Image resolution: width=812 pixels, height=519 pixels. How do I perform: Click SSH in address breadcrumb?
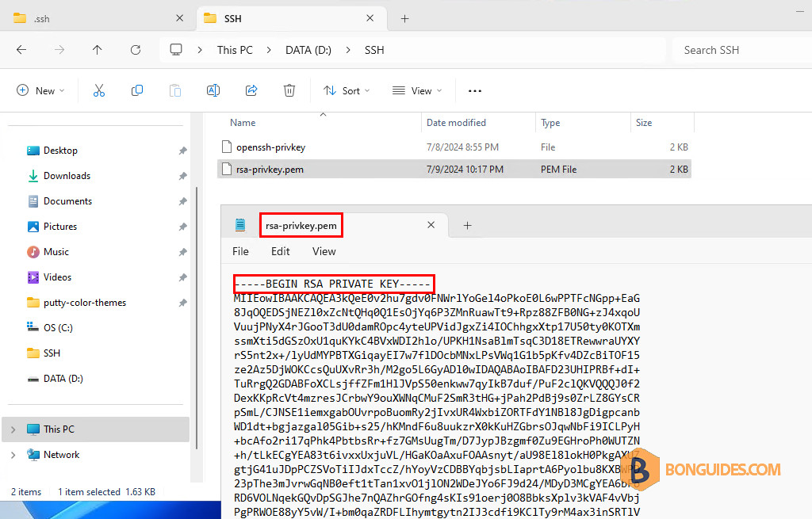tap(374, 50)
